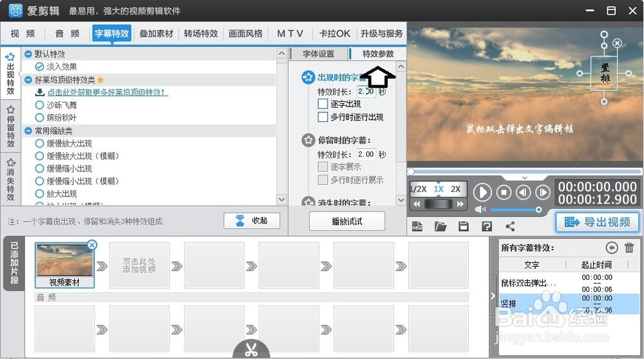
Task: Click the scissors cut icon
Action: [251, 350]
